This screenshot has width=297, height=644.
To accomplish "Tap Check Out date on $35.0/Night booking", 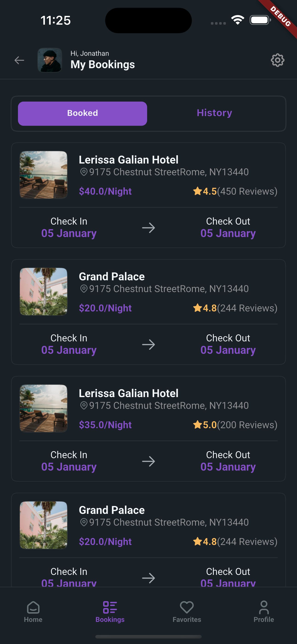I will coord(228,467).
